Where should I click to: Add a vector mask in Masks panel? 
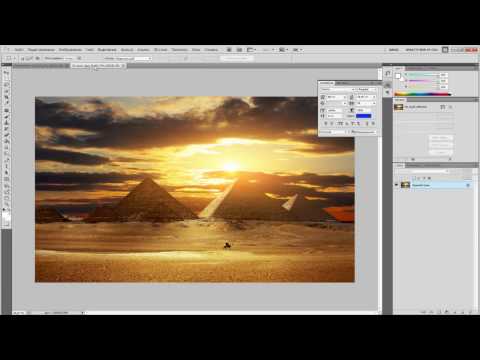pos(450,107)
